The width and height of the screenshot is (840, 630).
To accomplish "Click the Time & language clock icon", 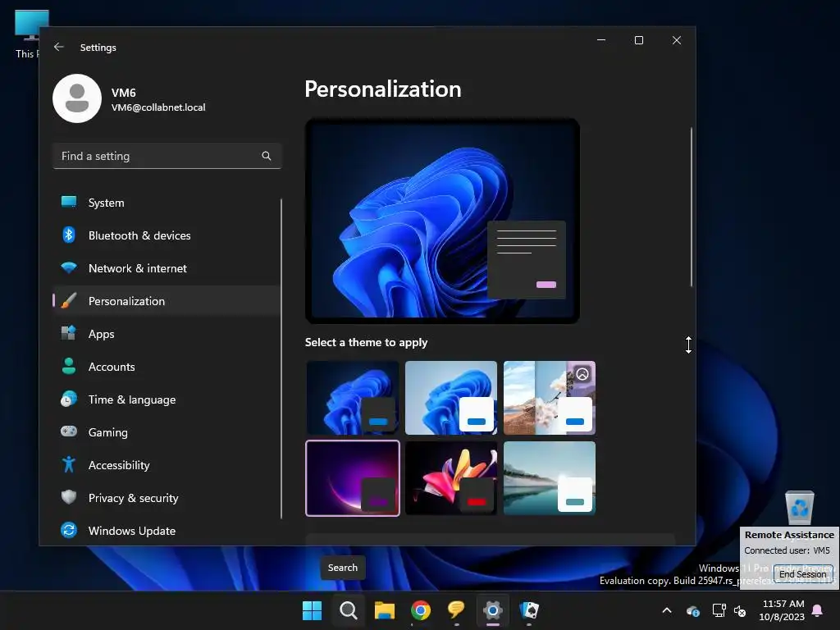I will pos(69,399).
